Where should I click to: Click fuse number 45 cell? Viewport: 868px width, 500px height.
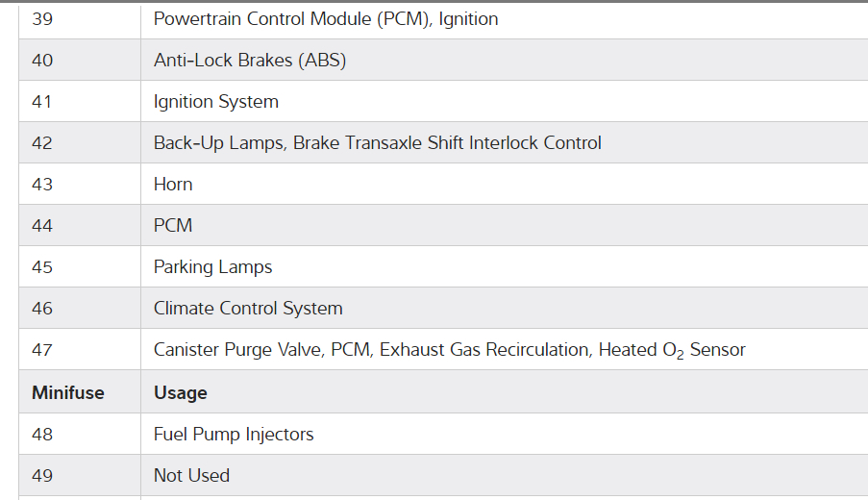pos(42,267)
